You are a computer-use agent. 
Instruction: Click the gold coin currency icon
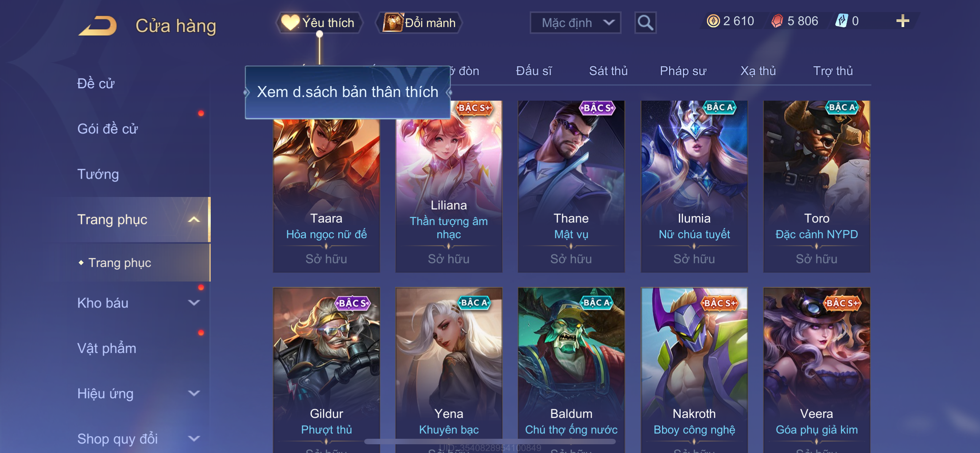click(713, 21)
